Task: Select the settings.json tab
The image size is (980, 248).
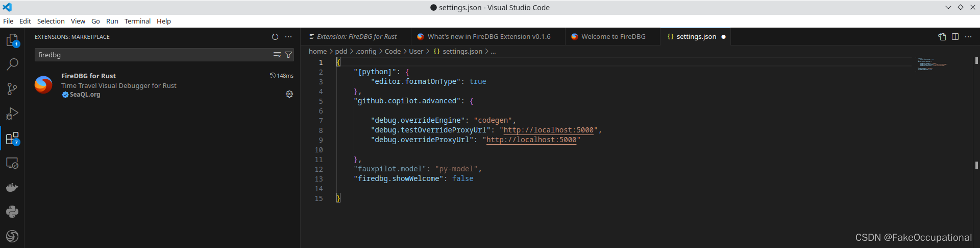Action: coord(695,37)
